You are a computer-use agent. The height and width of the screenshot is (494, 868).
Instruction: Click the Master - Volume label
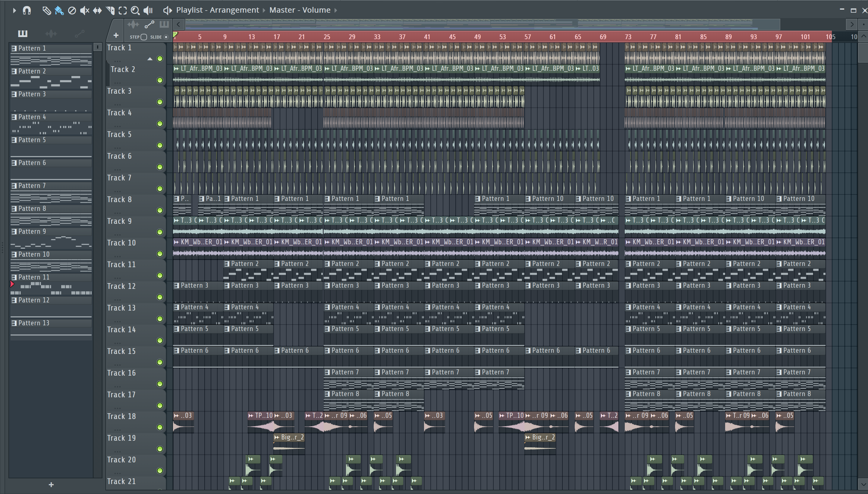300,10
